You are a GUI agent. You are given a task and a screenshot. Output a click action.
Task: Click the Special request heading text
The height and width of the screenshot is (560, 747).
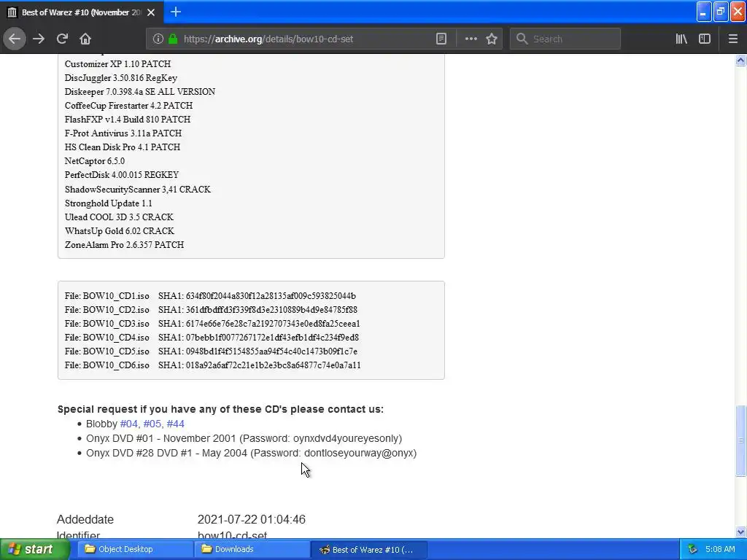(x=220, y=409)
